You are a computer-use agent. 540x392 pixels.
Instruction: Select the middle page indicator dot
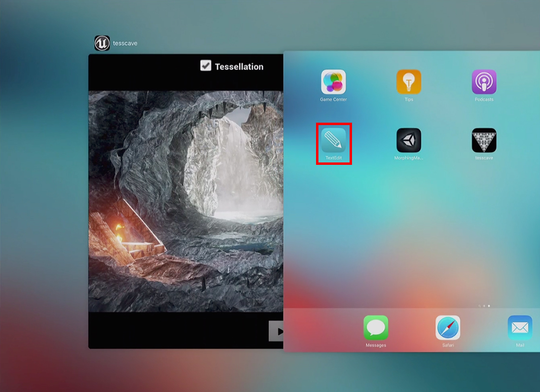coord(484,306)
